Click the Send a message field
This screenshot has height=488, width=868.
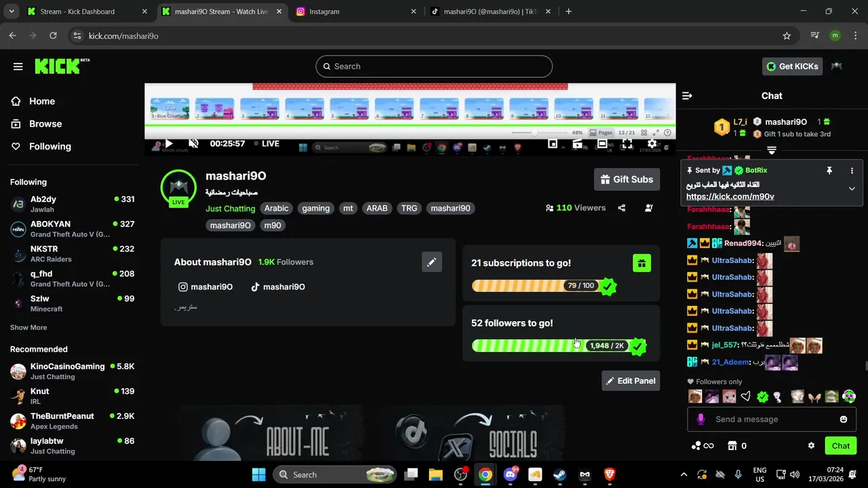[773, 420]
